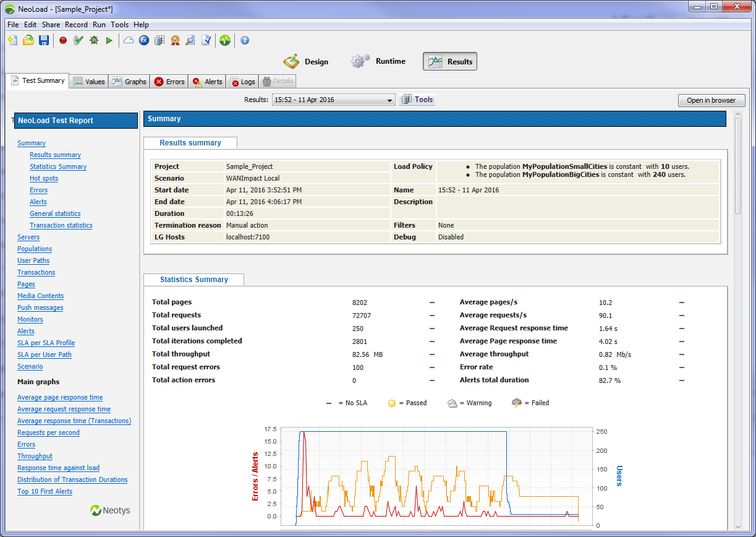Jump to Summary link in sidebar
The width and height of the screenshot is (756, 537).
(32, 143)
